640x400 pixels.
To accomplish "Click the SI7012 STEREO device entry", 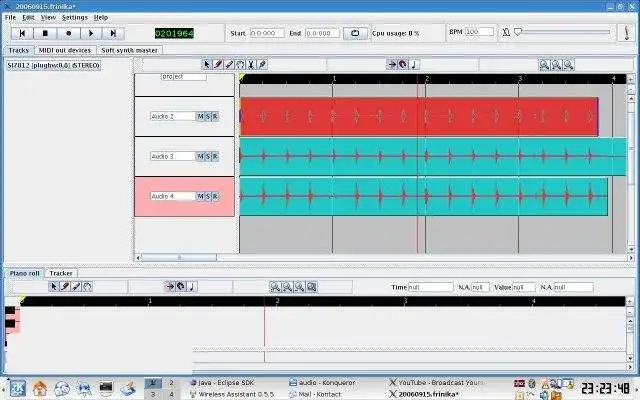I will click(x=53, y=65).
